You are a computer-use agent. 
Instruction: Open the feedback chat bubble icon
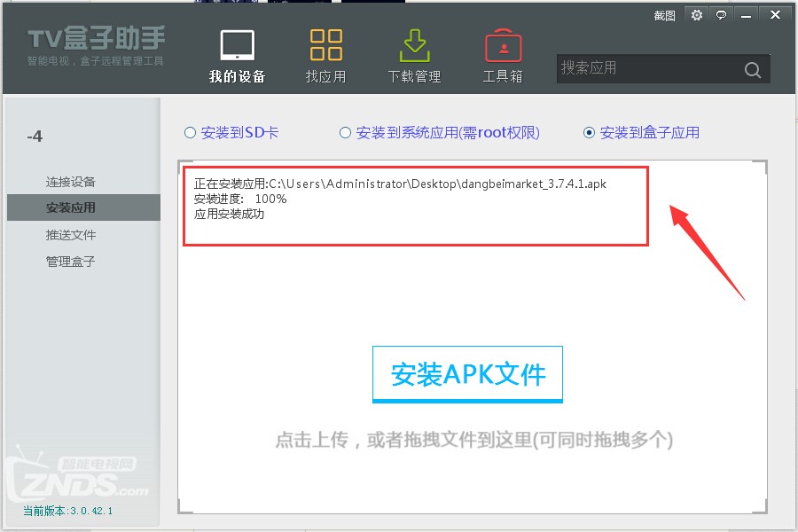coord(720,14)
